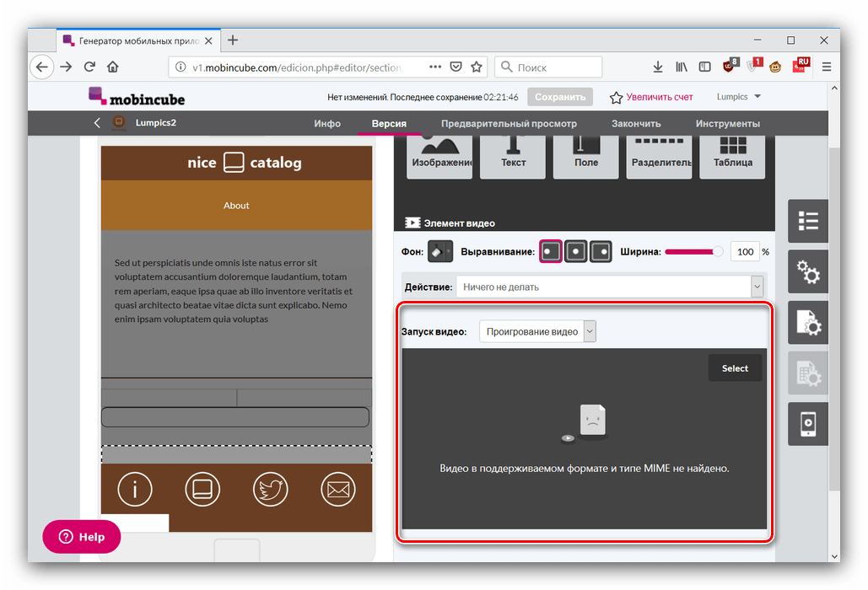Open the Закончить tab
This screenshot has width=868, height=590.
(x=636, y=123)
